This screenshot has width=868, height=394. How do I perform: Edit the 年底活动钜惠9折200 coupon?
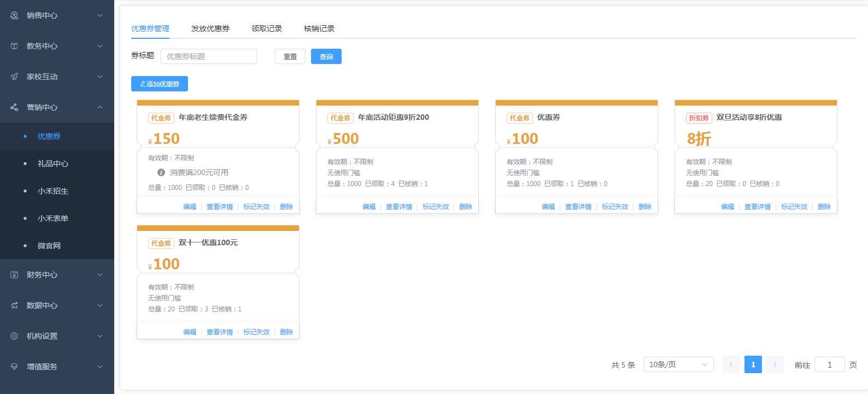coord(369,207)
